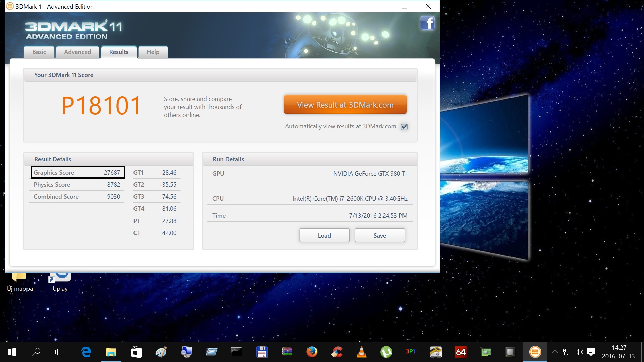
Task: Switch to the Basic tab
Action: click(39, 52)
